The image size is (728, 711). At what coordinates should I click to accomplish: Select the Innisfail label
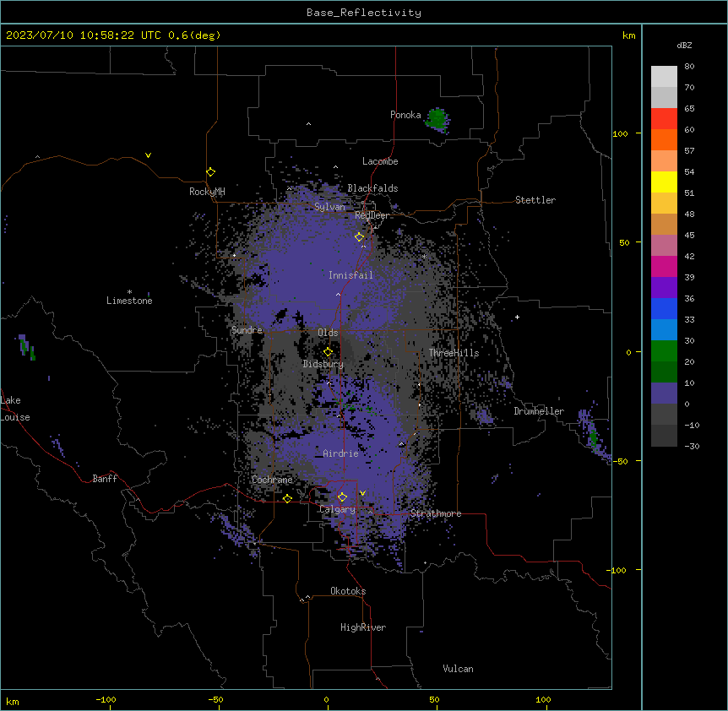350,275
